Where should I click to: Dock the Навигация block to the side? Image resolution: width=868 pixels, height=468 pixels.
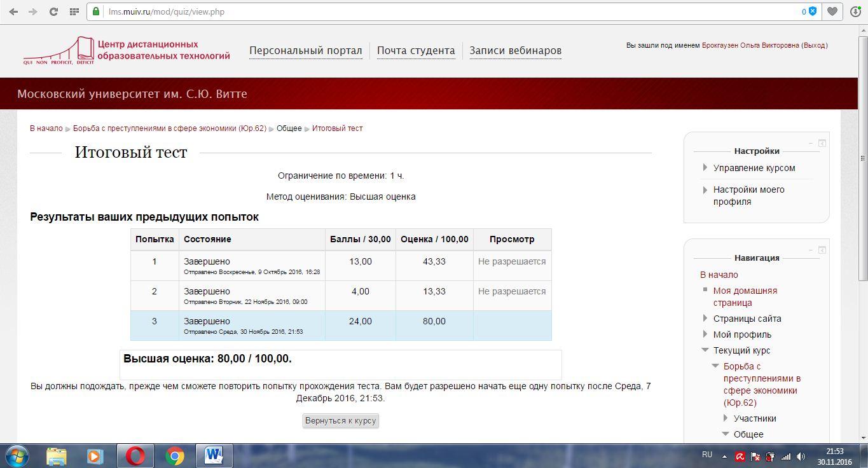pyautogui.click(x=822, y=250)
